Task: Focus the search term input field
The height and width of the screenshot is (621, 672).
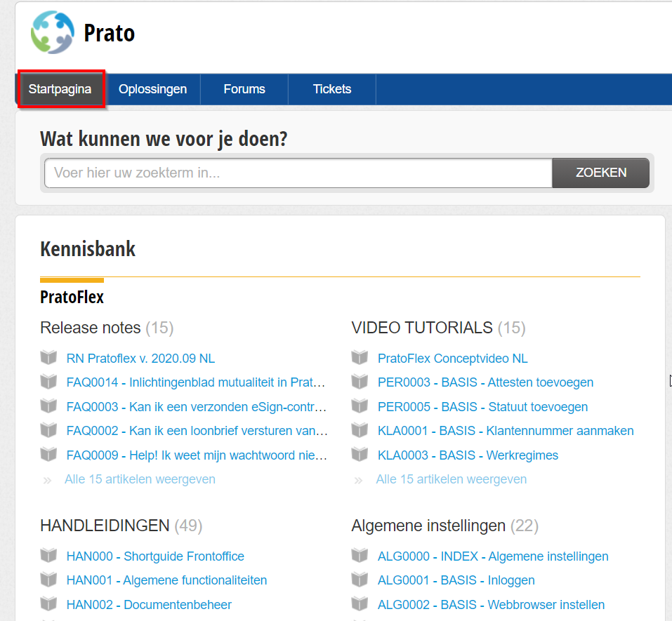Action: point(298,173)
